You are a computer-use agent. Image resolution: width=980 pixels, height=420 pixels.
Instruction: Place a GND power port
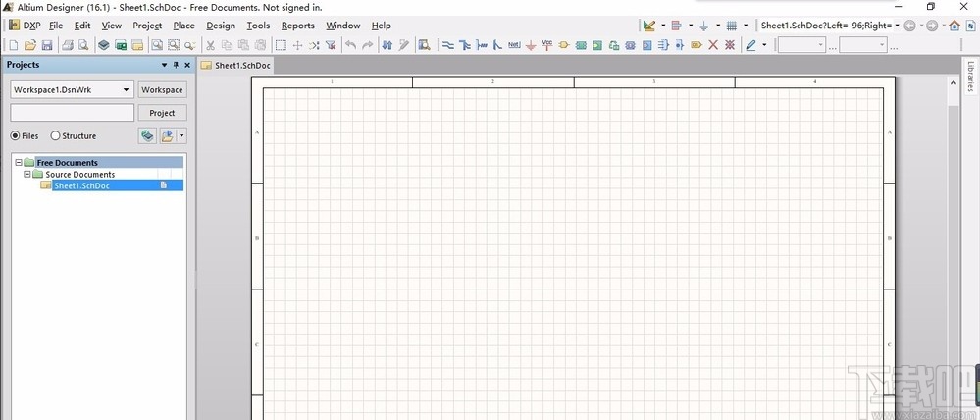click(531, 45)
